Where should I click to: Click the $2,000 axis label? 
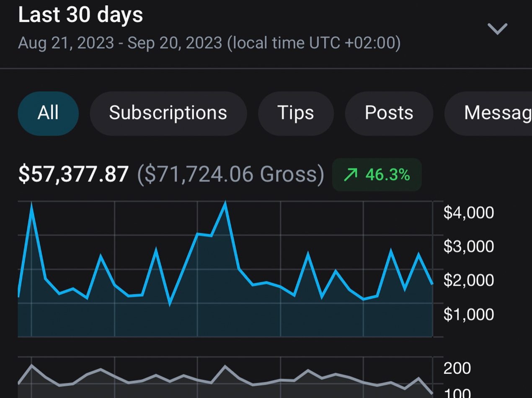coord(469,280)
